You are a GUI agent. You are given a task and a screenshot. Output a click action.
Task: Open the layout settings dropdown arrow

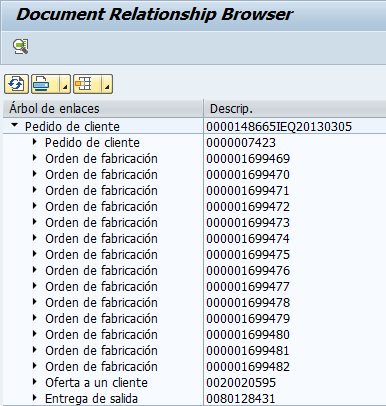(107, 84)
